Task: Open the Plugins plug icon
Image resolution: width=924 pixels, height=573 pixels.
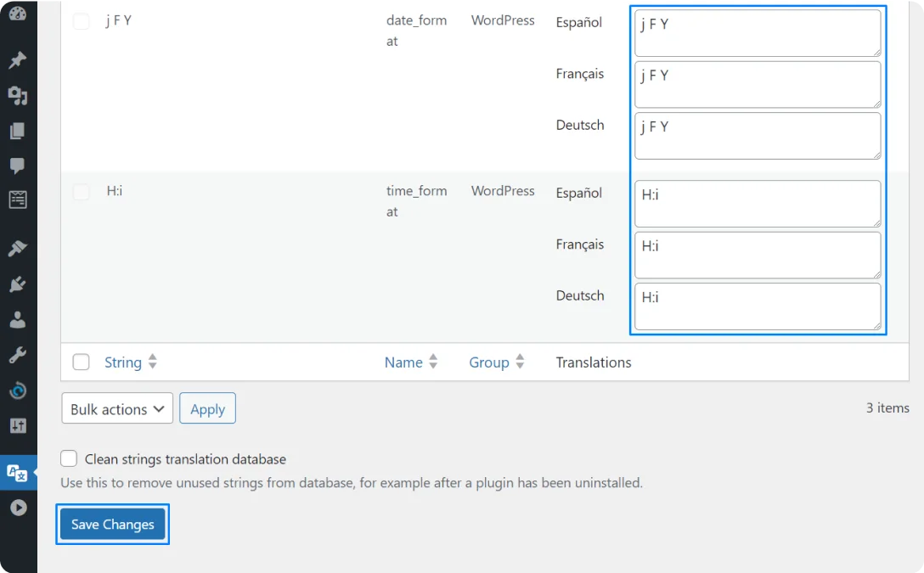Action: [x=19, y=284]
